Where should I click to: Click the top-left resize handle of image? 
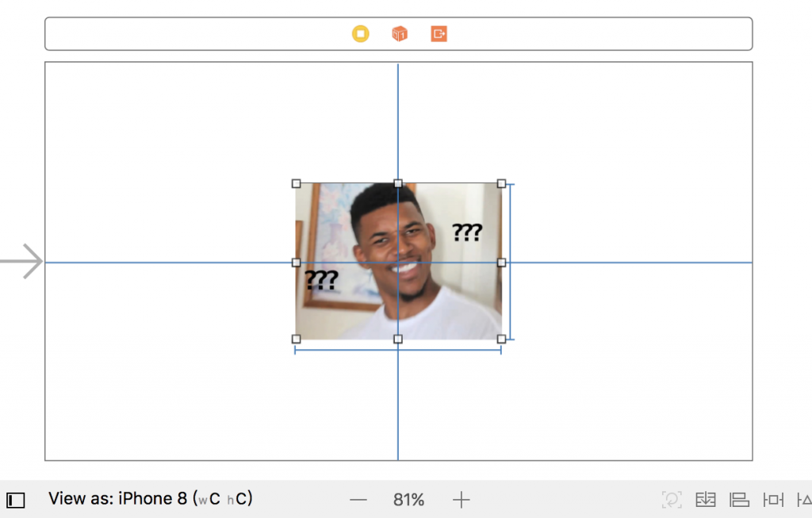tap(297, 183)
